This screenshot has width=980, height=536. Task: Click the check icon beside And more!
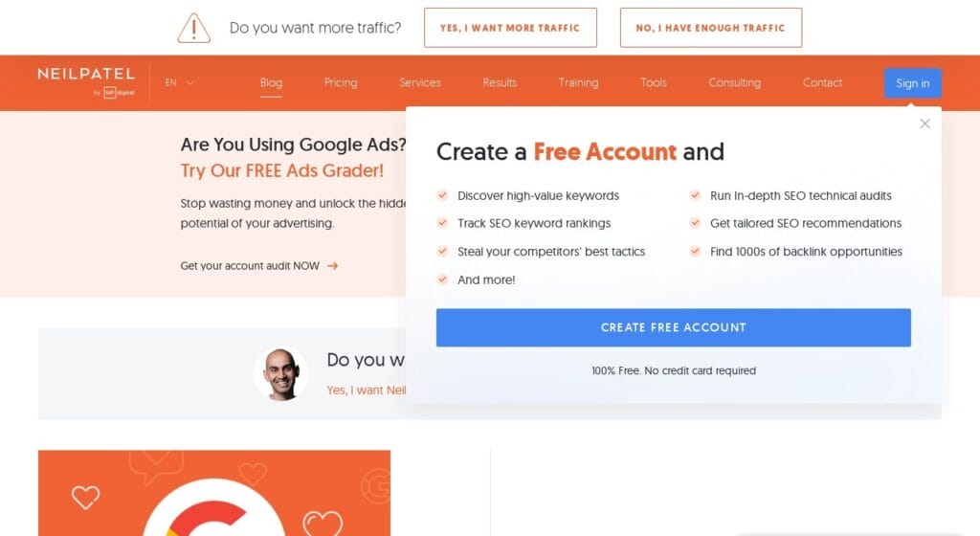pyautogui.click(x=442, y=279)
